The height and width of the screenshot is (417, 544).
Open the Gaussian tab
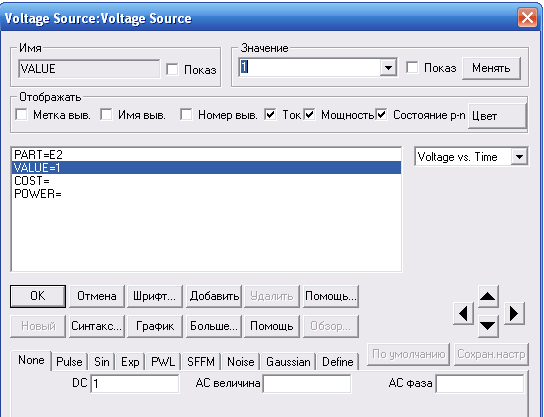(288, 362)
